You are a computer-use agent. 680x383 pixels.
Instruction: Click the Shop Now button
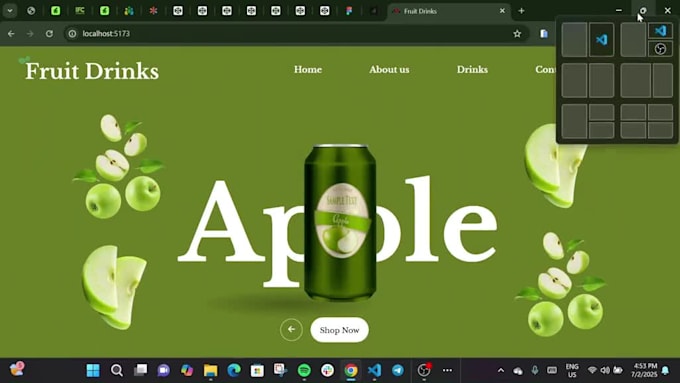coord(340,330)
